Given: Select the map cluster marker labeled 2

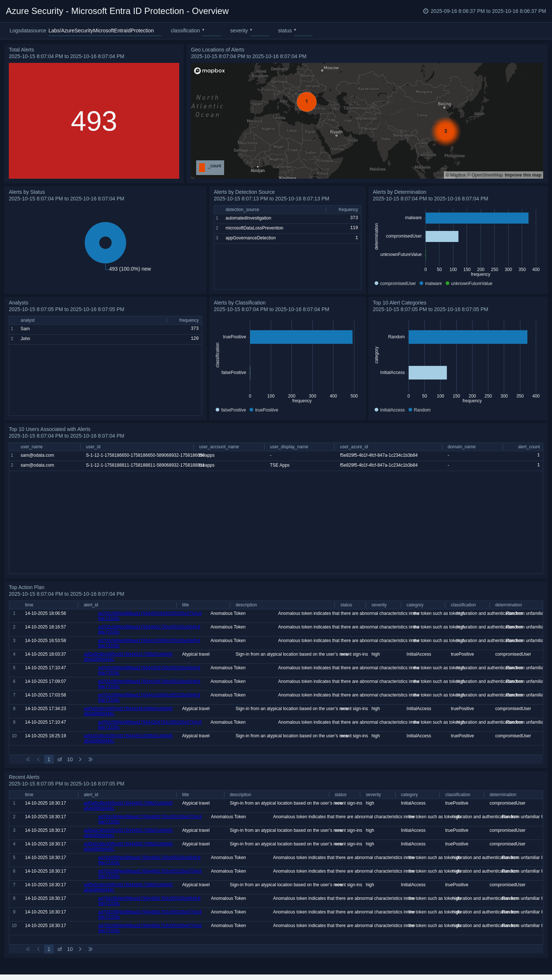Looking at the screenshot, I should coord(445,131).
